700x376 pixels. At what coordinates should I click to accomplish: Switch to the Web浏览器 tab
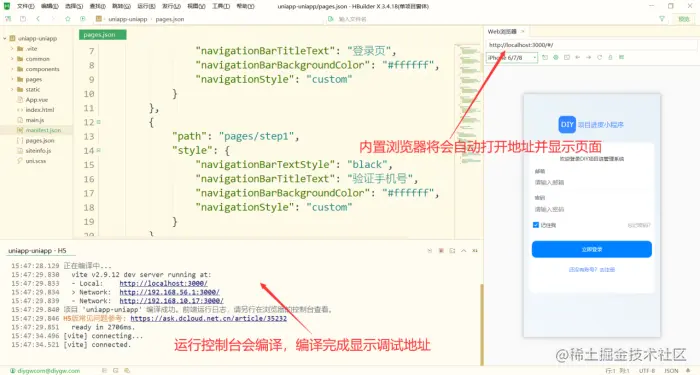pyautogui.click(x=502, y=32)
